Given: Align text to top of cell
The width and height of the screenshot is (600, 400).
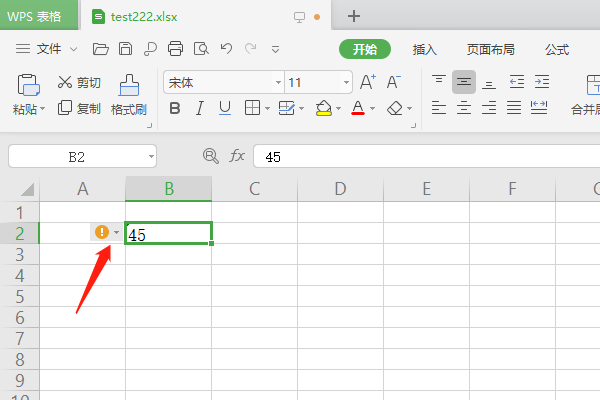Looking at the screenshot, I should [439, 81].
